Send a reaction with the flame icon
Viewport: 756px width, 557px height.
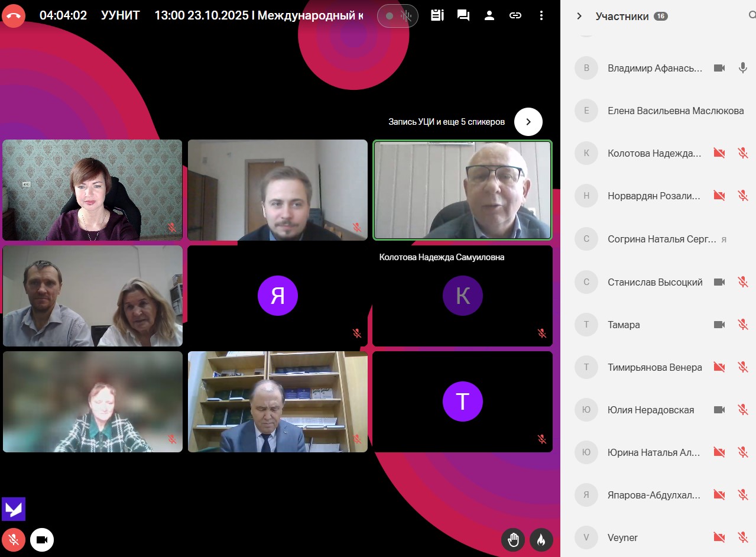click(x=541, y=539)
